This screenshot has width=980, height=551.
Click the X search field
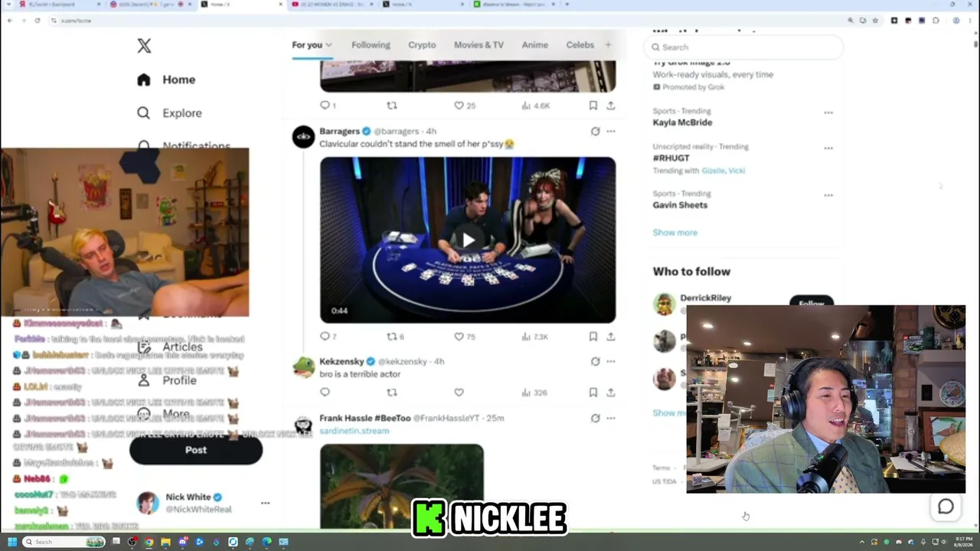coord(743,47)
